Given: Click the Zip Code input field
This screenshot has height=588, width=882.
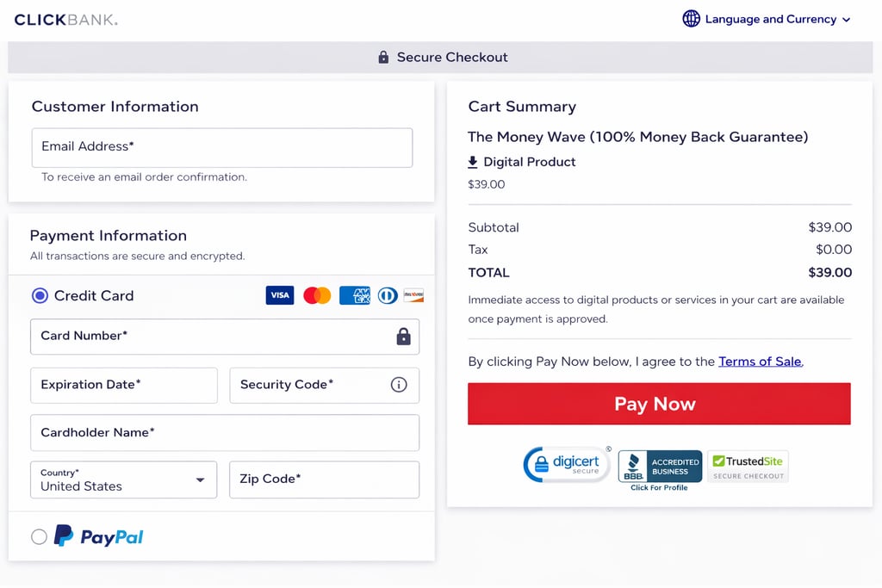Looking at the screenshot, I should tap(324, 480).
